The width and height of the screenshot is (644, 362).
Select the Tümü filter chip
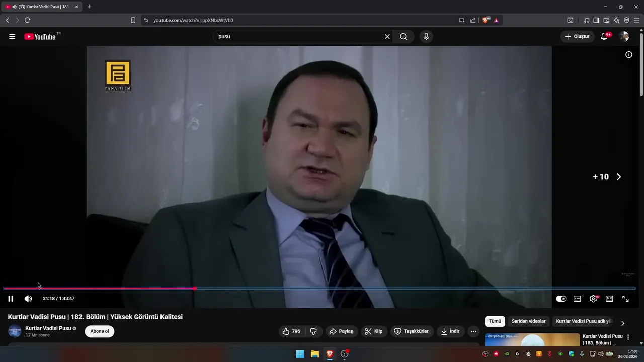(495, 321)
